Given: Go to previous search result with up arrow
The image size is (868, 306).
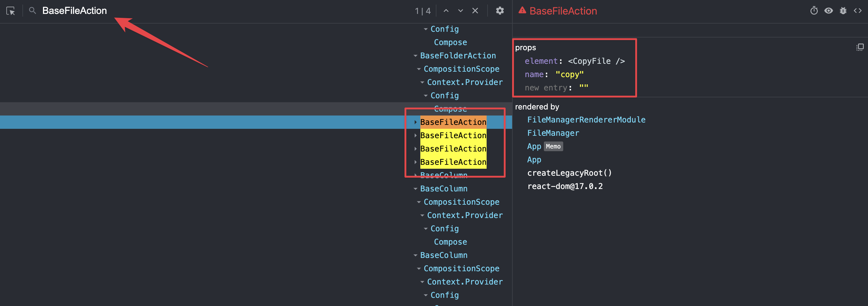Looking at the screenshot, I should pyautogui.click(x=446, y=11).
